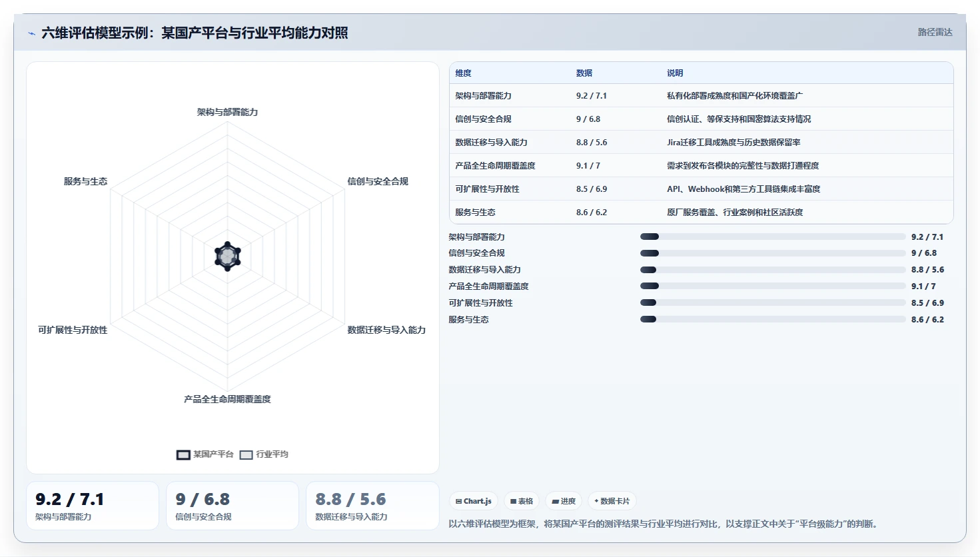
Task: Click the 产品全生命周期覆盖度 radar axis label
Action: [227, 399]
